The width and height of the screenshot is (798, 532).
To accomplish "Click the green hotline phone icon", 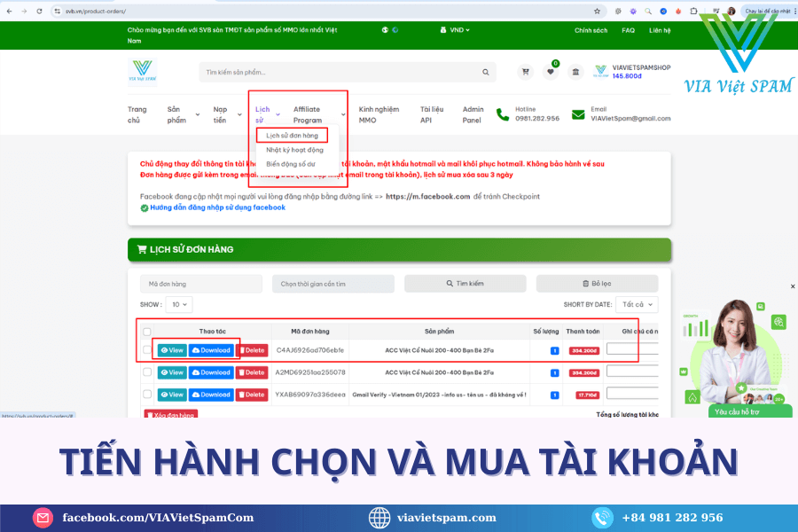I will (503, 114).
